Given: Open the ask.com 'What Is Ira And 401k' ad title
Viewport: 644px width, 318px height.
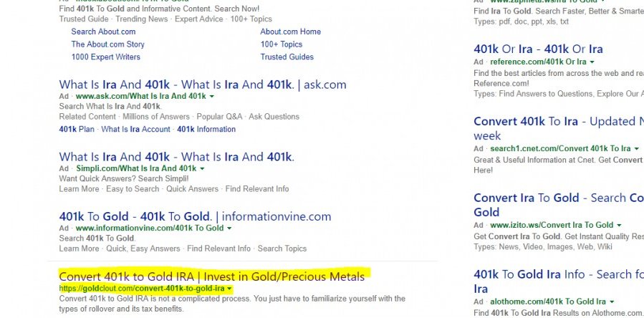Looking at the screenshot, I should (203, 85).
